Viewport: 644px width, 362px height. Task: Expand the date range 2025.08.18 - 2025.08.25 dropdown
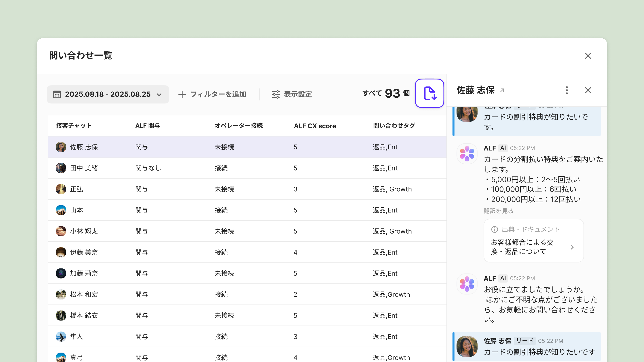click(108, 94)
